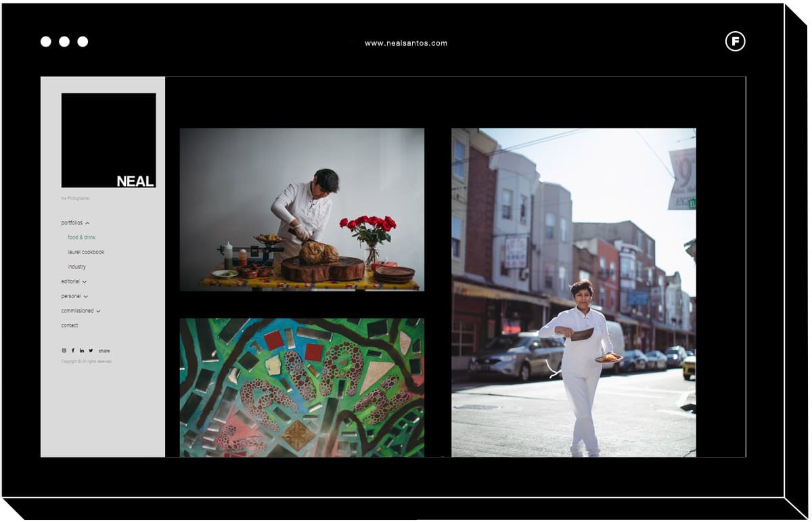Click the middle white window dot
Viewport: 812px width, 522px height.
[x=64, y=42]
